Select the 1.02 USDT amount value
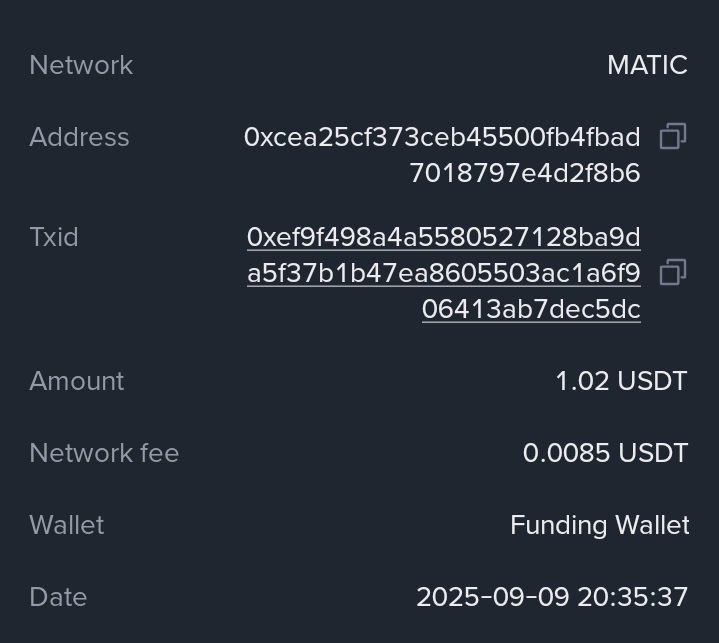The height and width of the screenshot is (643, 719). click(621, 381)
